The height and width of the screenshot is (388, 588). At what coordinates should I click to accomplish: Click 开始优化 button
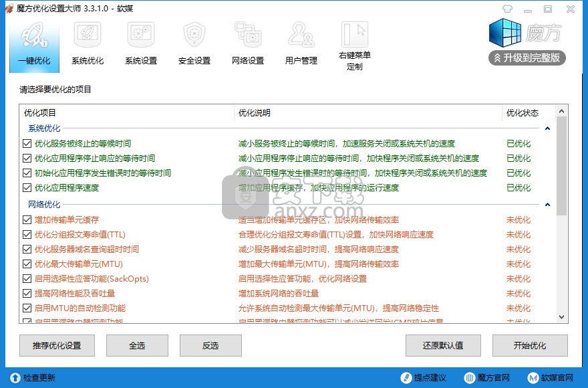coord(530,346)
